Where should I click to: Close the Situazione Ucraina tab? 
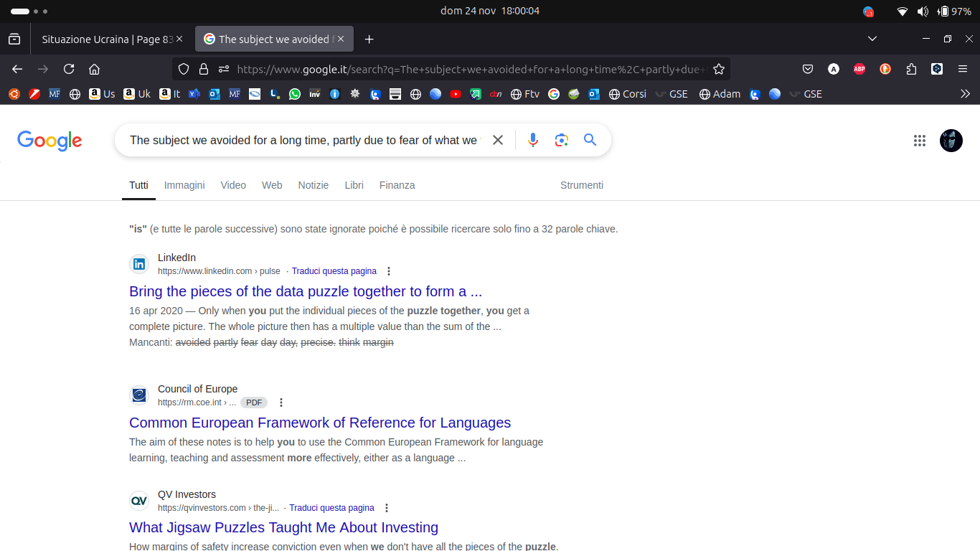179,39
